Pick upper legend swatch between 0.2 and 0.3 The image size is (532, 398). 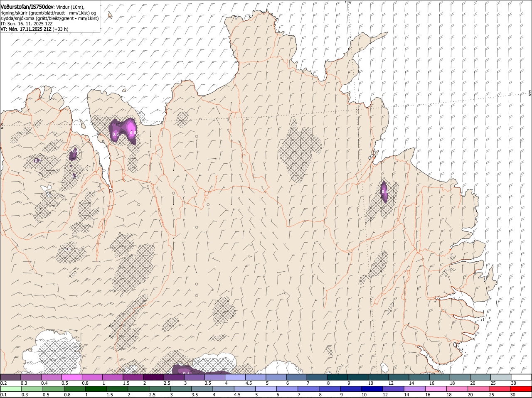[x=11, y=377]
